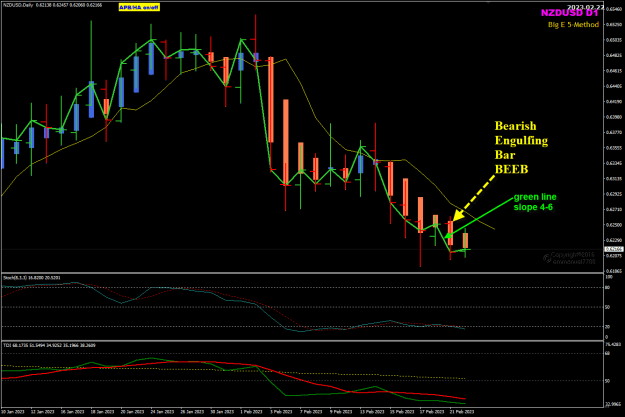
Task: Click the TDI 75.4283 scale label
Action: pos(614,344)
